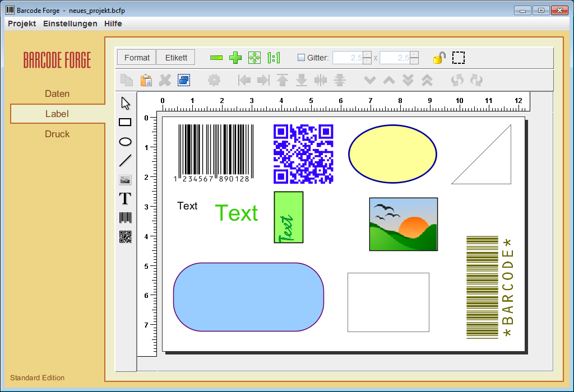Align objects to bottom edge
This screenshot has height=392, width=574.
[x=301, y=80]
